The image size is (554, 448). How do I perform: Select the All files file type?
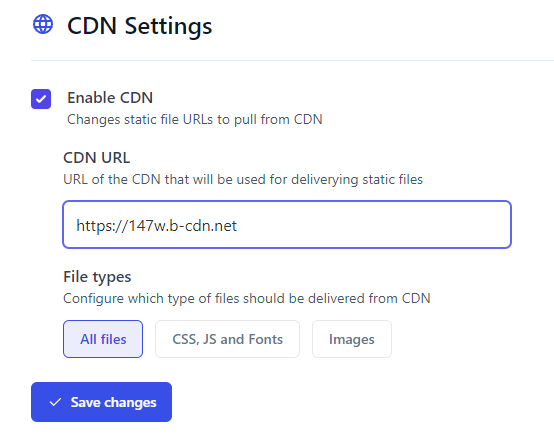(x=103, y=339)
